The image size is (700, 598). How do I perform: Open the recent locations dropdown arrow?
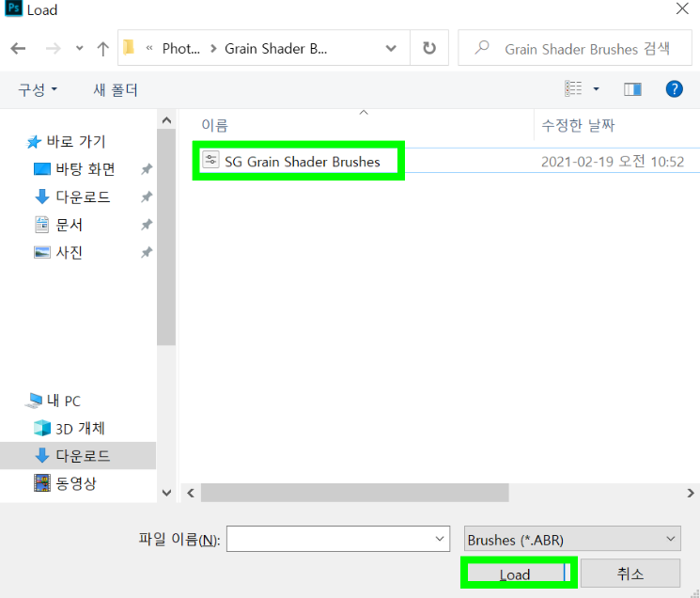(80, 48)
